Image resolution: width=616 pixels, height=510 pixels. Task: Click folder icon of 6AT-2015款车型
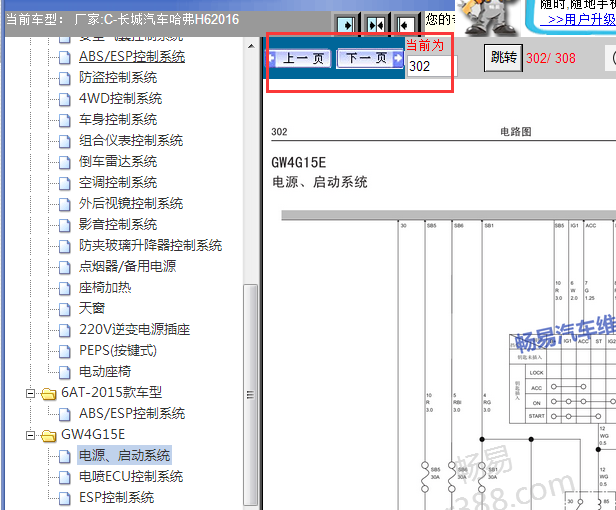pyautogui.click(x=49, y=394)
